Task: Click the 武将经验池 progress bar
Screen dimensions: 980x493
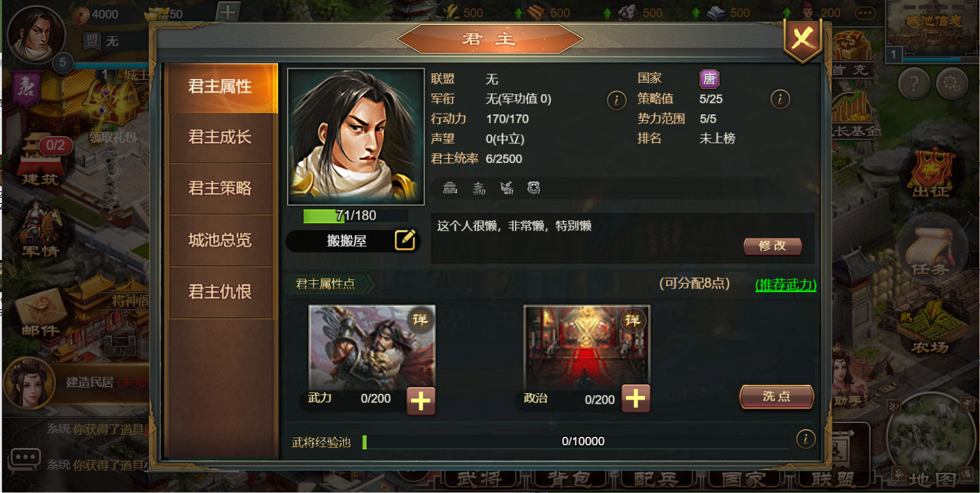Action: pyautogui.click(x=576, y=442)
